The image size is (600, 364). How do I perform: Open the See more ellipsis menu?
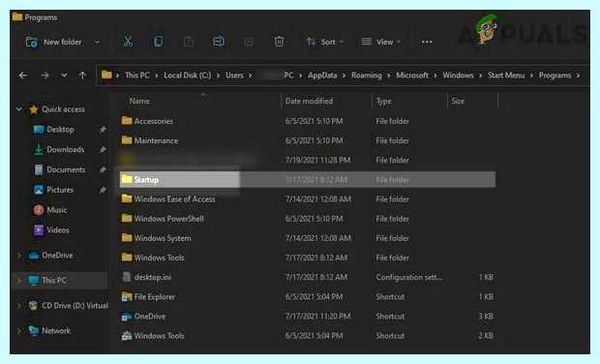pos(427,42)
